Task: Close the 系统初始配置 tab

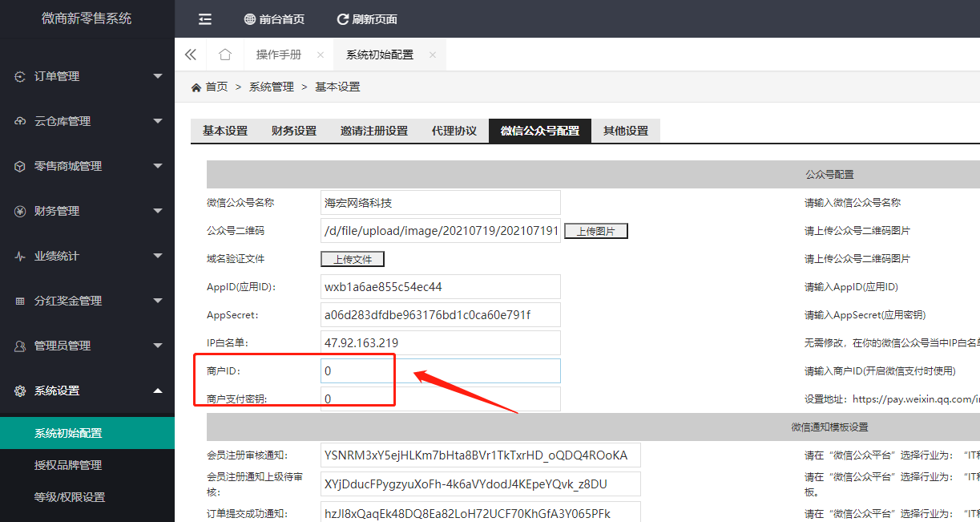Action: pyautogui.click(x=433, y=55)
